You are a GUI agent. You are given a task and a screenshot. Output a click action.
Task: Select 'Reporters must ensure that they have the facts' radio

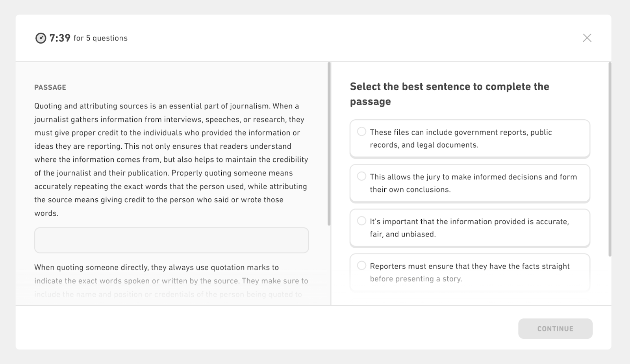click(361, 266)
